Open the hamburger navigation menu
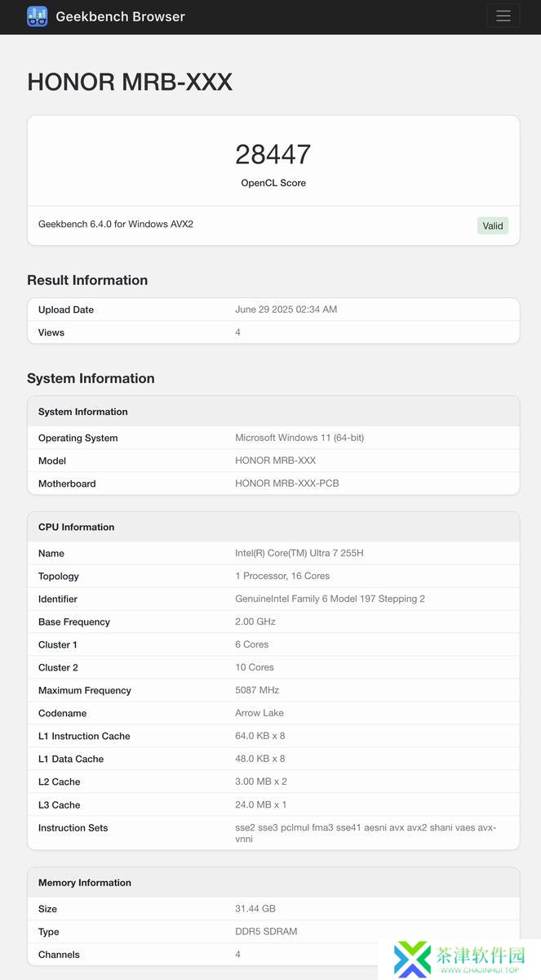Image resolution: width=541 pixels, height=980 pixels. (x=503, y=16)
